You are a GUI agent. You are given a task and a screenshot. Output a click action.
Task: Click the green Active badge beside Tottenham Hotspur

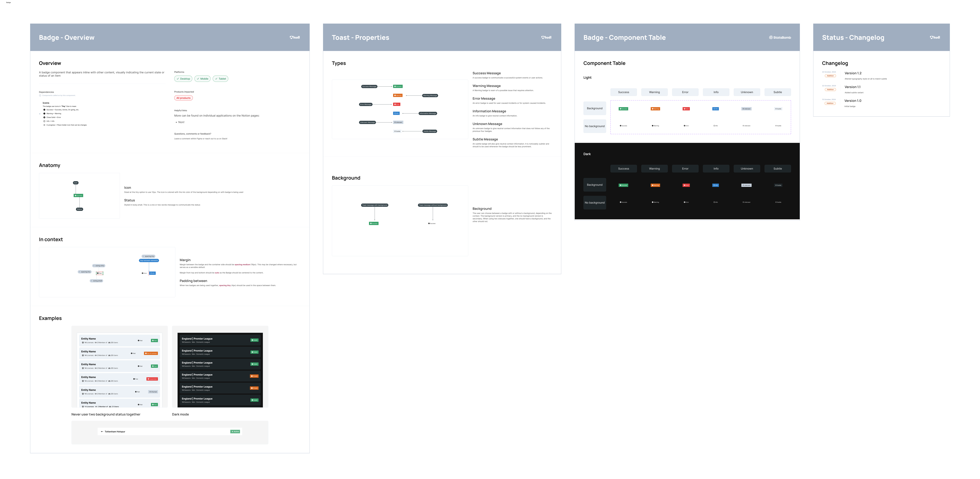235,431
